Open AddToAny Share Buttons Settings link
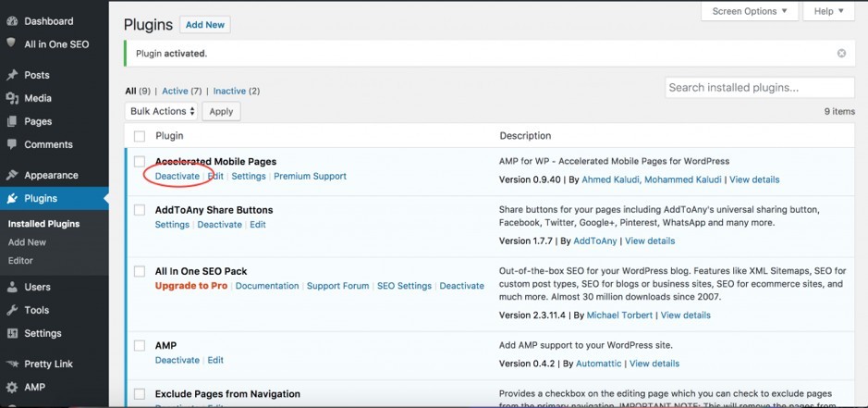This screenshot has width=868, height=408. point(172,225)
